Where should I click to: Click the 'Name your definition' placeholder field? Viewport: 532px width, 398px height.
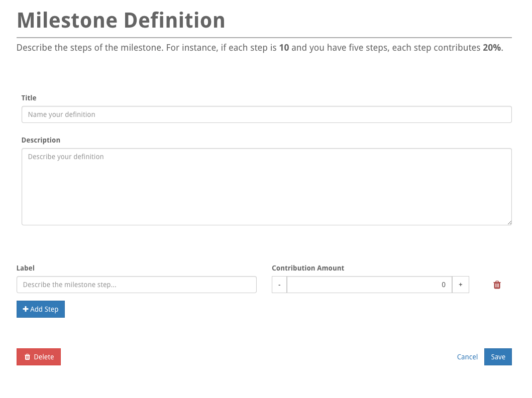tap(266, 114)
